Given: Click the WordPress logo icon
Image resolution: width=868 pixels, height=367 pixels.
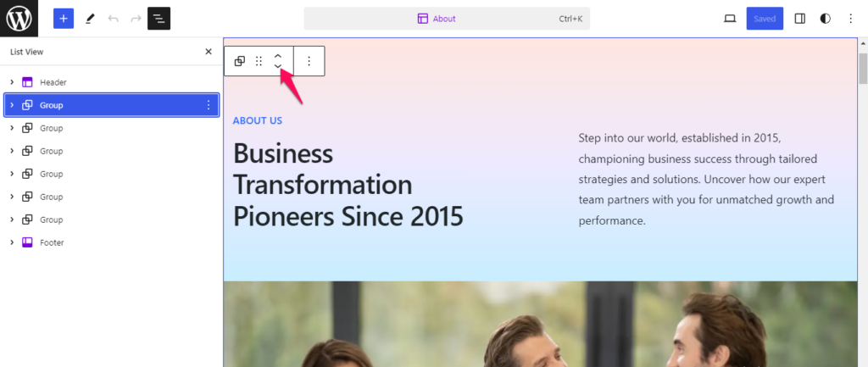Looking at the screenshot, I should point(19,19).
